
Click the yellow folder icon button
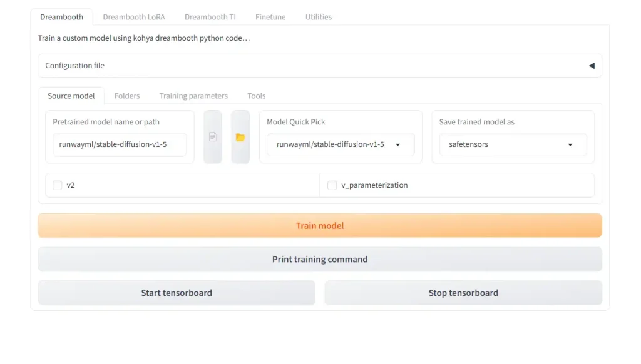point(240,137)
